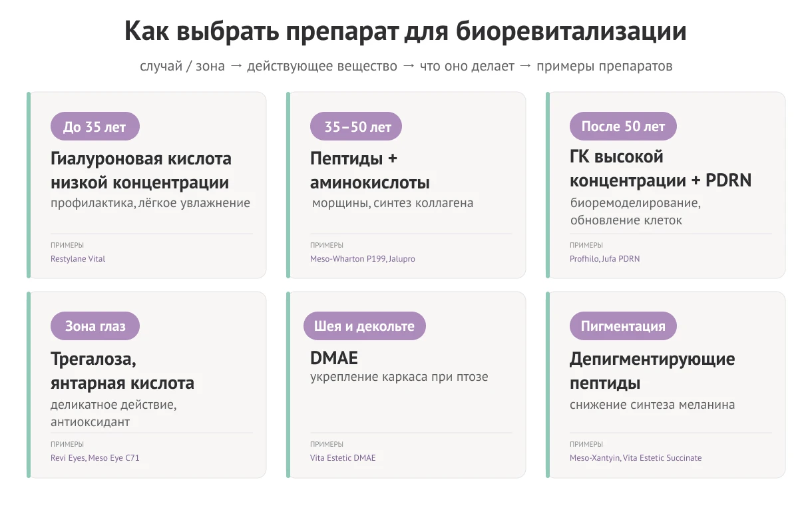Select the '35–50 лет' pill badge
The height and width of the screenshot is (506, 812).
pos(356,126)
